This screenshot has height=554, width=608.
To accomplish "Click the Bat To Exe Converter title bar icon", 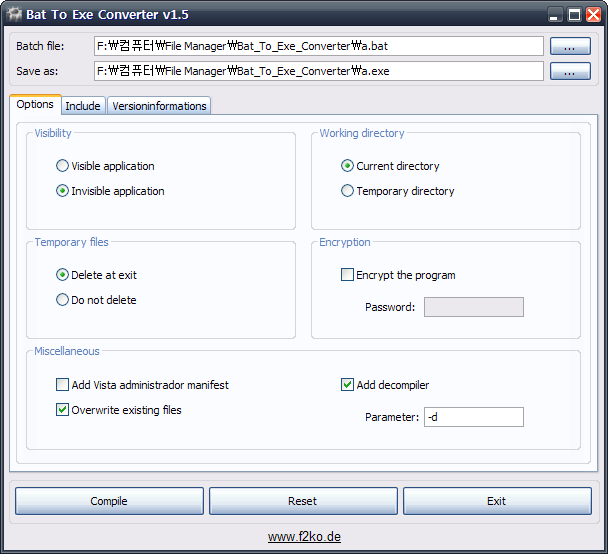I will 15,14.
